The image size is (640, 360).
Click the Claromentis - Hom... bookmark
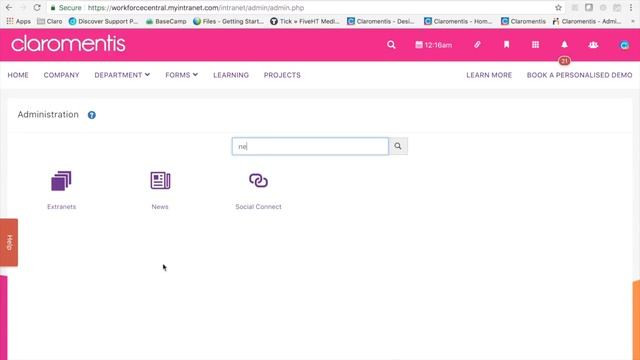coord(458,21)
